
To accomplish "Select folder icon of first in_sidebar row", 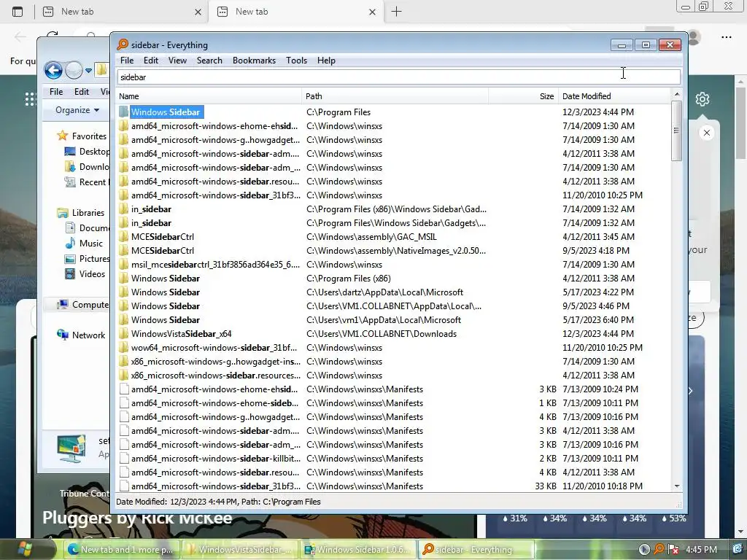I will click(124, 209).
